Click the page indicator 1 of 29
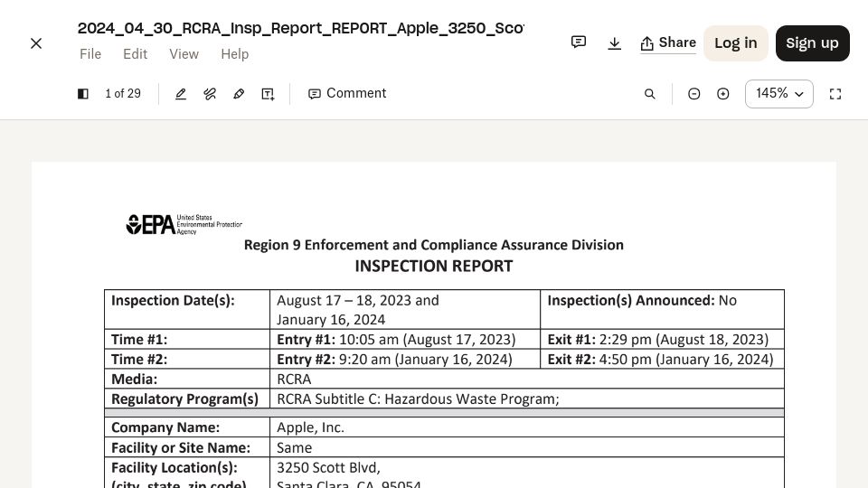This screenshot has width=868, height=488. point(123,93)
